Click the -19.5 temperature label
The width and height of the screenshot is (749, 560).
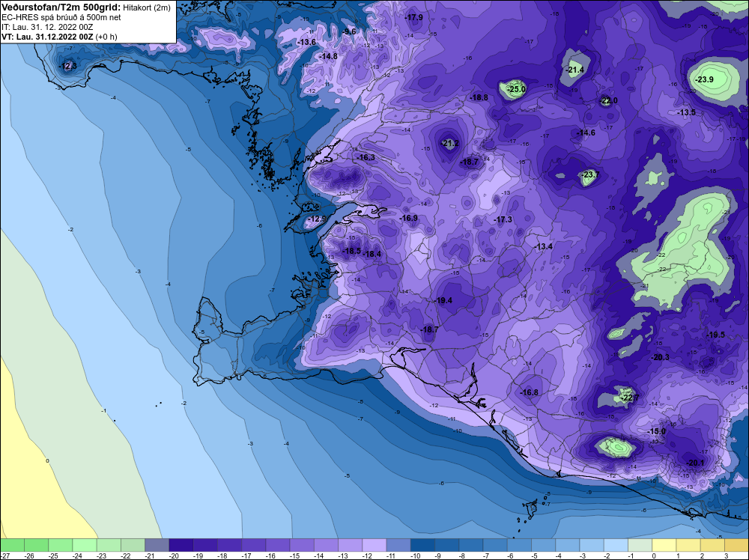[715, 335]
